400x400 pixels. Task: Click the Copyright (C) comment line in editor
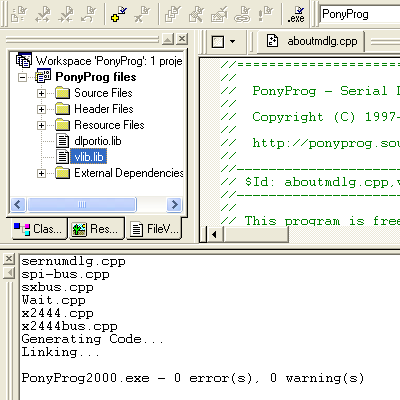310,117
